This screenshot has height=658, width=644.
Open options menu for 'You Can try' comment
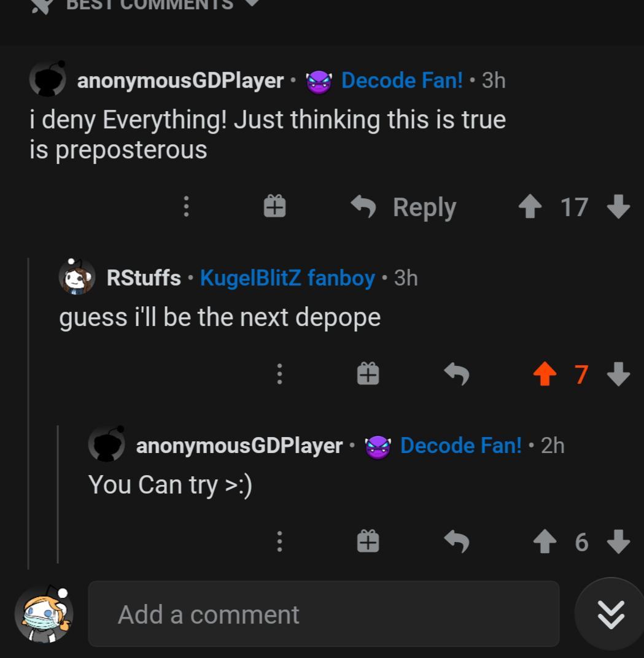point(279,541)
